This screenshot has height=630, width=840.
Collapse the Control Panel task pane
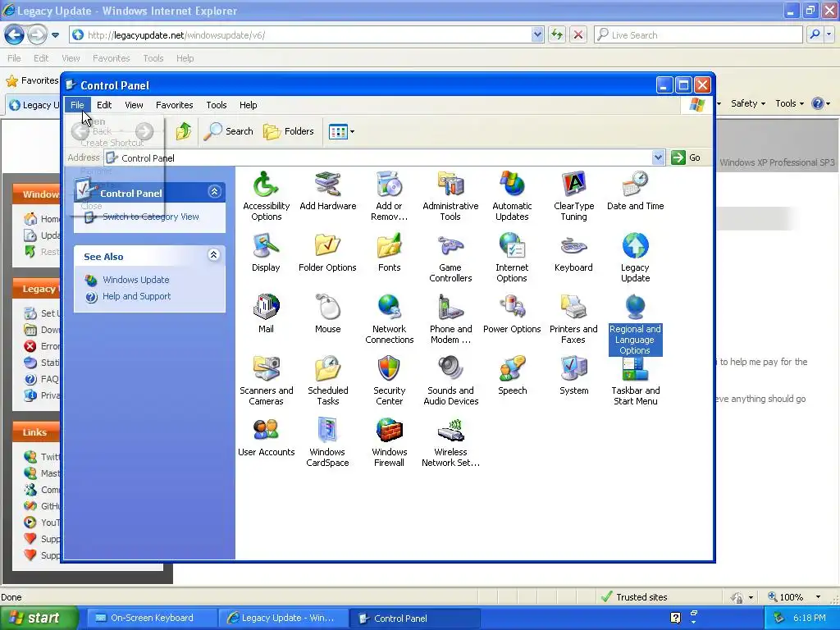215,192
